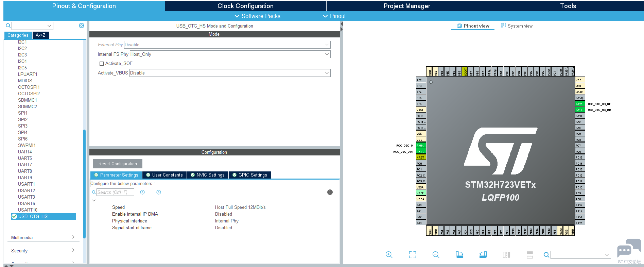Click the zoom out magnifier icon
Viewport: 644px width, 267px height.
coord(436,255)
